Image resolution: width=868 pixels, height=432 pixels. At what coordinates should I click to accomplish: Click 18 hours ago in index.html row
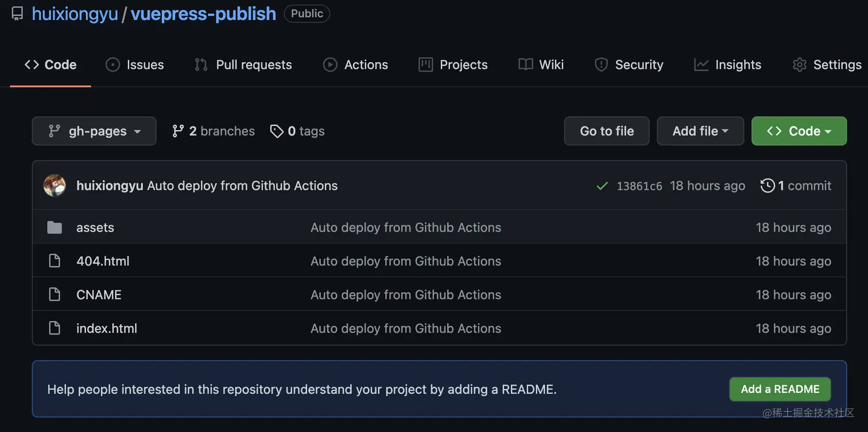tap(793, 328)
